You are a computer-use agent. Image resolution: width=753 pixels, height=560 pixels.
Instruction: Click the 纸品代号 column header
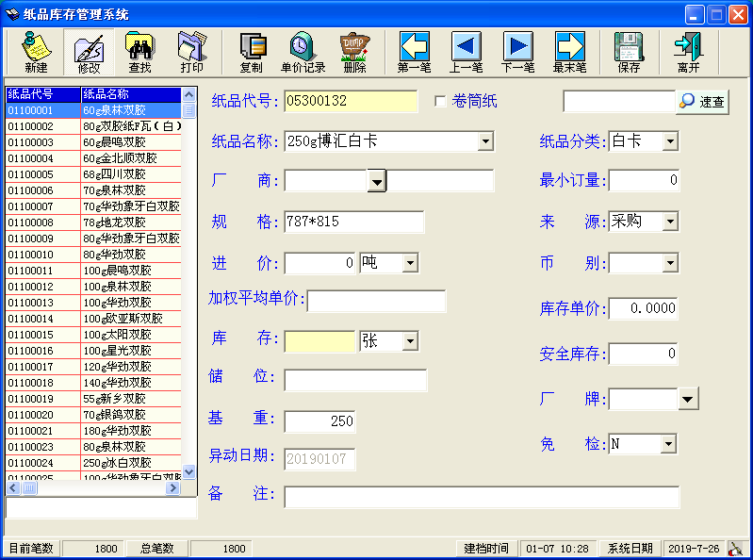point(42,94)
